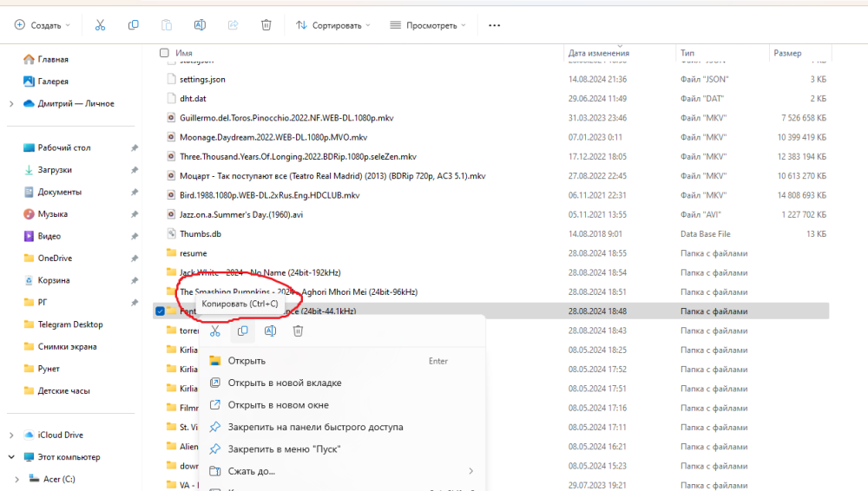Image resolution: width=868 pixels, height=491 pixels.
Task: Open the Просмотреть dropdown
Action: pyautogui.click(x=428, y=25)
